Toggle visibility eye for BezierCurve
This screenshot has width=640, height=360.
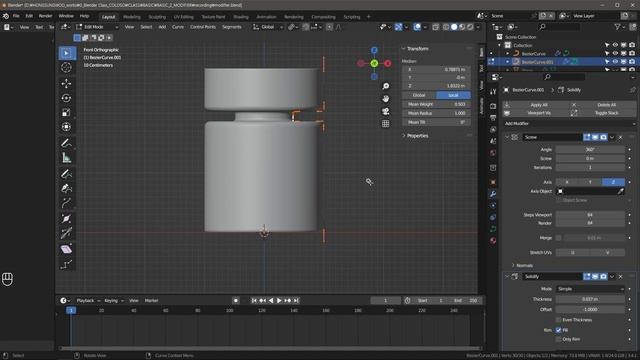click(615, 53)
